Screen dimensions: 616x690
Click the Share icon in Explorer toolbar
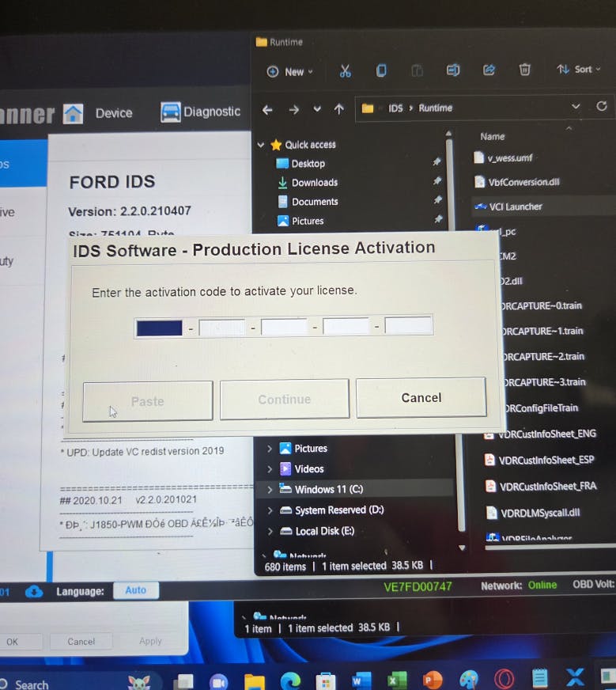pos(489,70)
